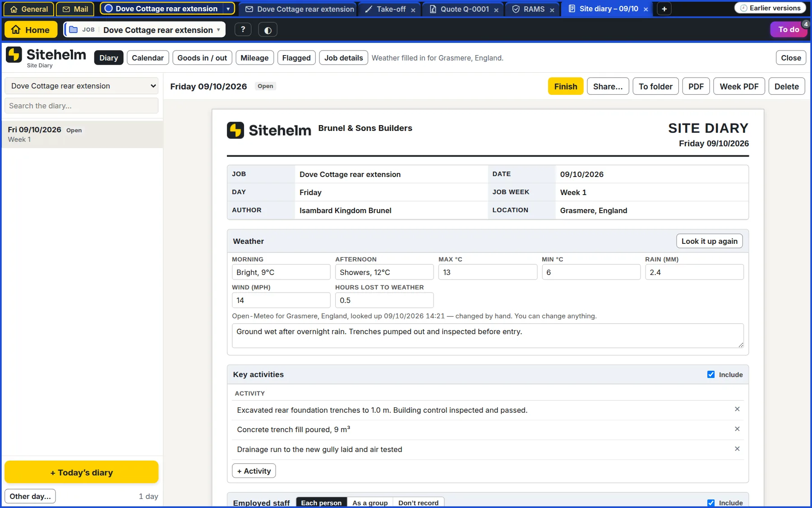Click the JOB folder icon in header
Image resolution: width=812 pixels, height=508 pixels.
(x=73, y=29)
